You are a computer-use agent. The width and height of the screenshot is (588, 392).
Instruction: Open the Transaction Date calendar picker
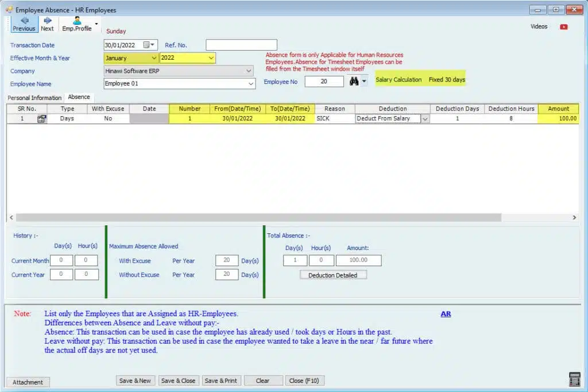point(149,45)
